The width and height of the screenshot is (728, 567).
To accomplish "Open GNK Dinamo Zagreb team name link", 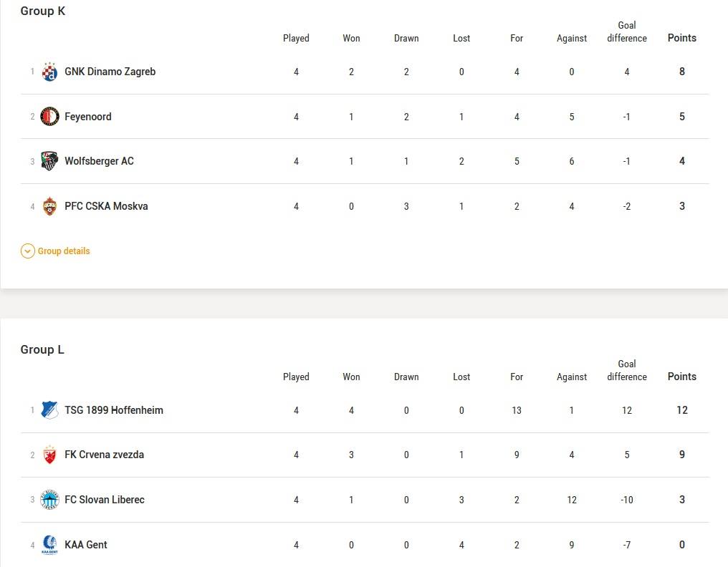I will (x=110, y=72).
